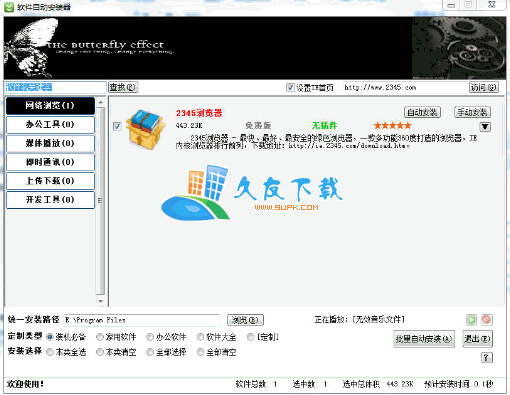
Task: Expand details with the black down-arrow button
Action: [x=485, y=127]
